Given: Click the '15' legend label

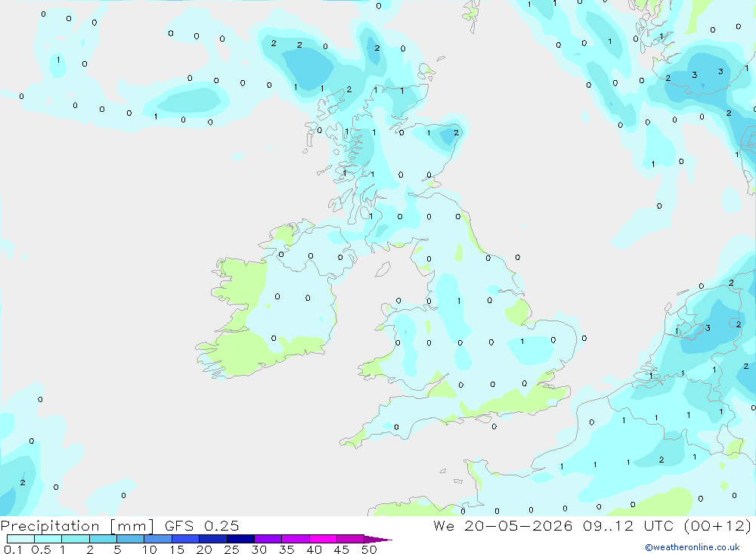Looking at the screenshot, I should (x=177, y=549).
